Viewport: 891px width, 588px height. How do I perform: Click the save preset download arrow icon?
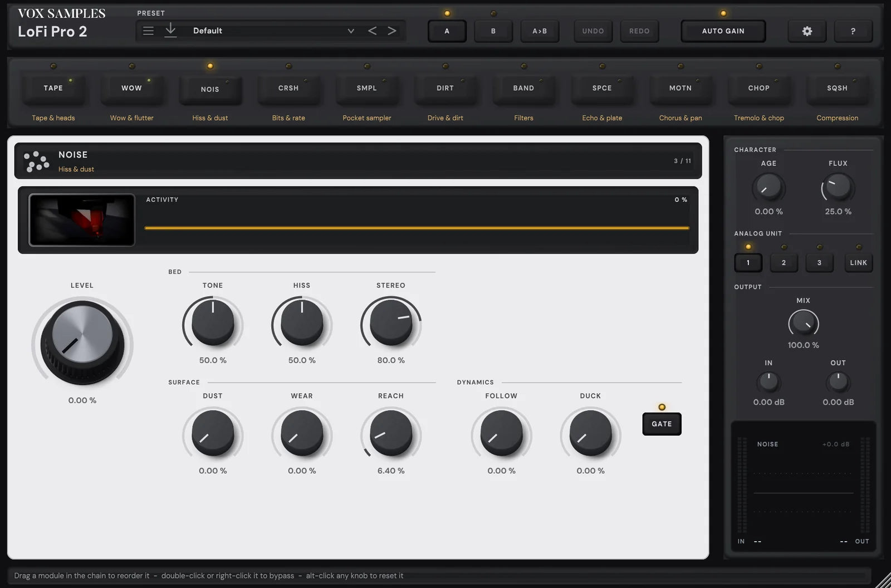point(170,31)
